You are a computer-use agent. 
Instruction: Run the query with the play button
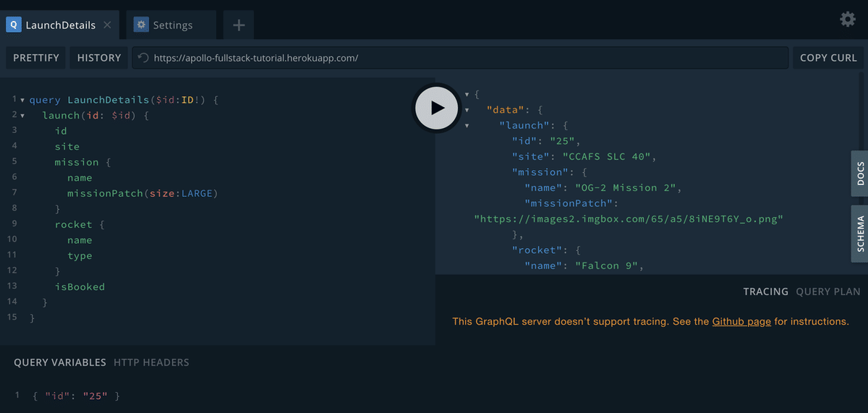[437, 108]
